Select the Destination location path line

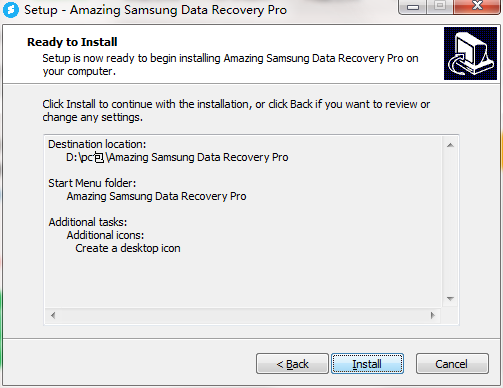177,157
